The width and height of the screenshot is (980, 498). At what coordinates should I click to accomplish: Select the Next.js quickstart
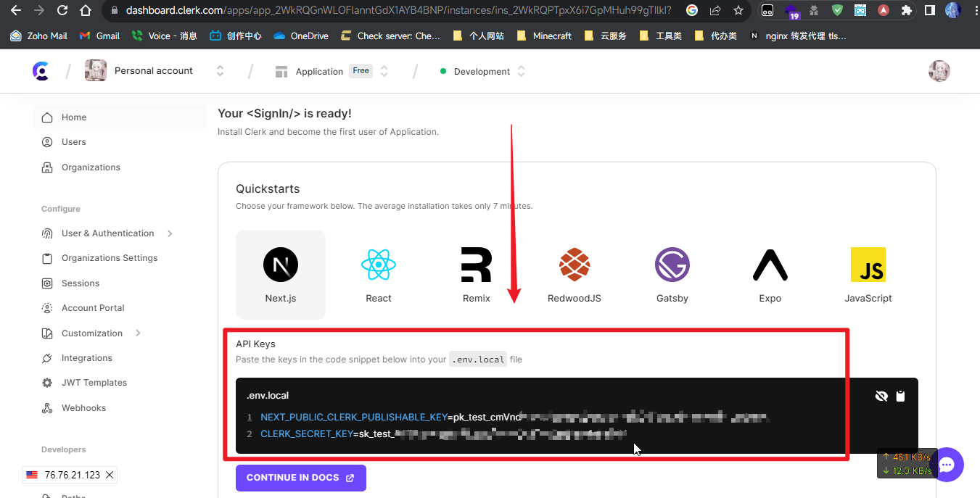(281, 275)
